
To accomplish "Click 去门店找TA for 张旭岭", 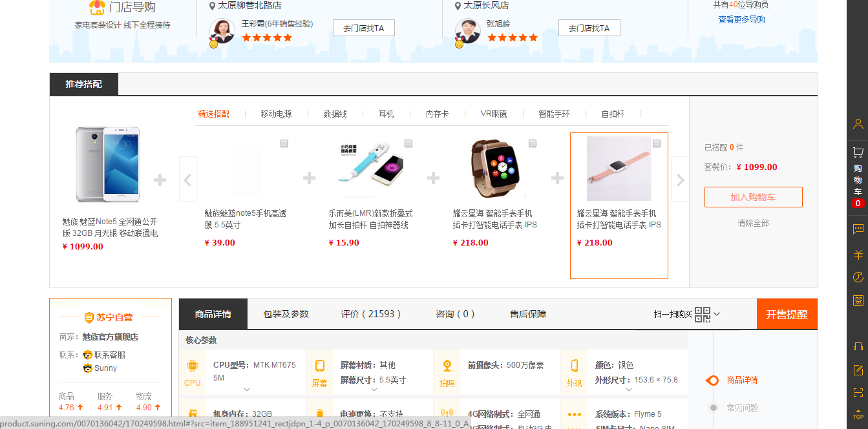I will click(589, 28).
